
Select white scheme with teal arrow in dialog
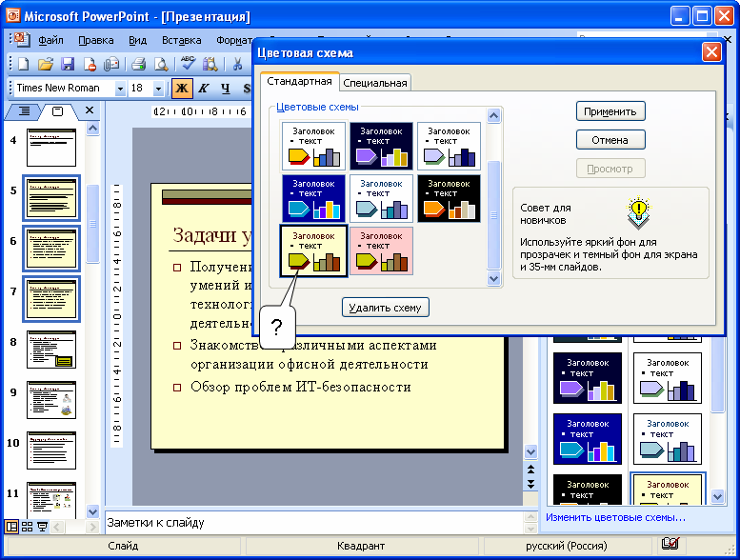(381, 198)
